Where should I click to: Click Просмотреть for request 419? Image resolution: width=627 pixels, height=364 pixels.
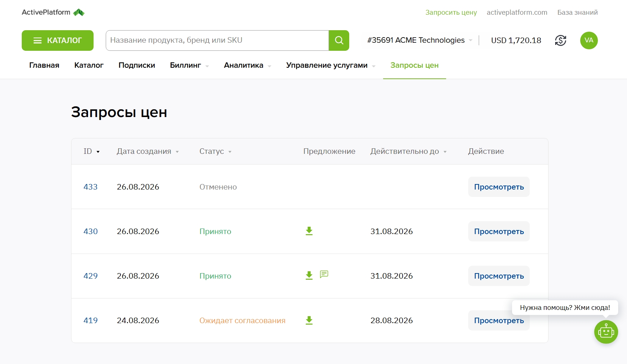pyautogui.click(x=499, y=320)
